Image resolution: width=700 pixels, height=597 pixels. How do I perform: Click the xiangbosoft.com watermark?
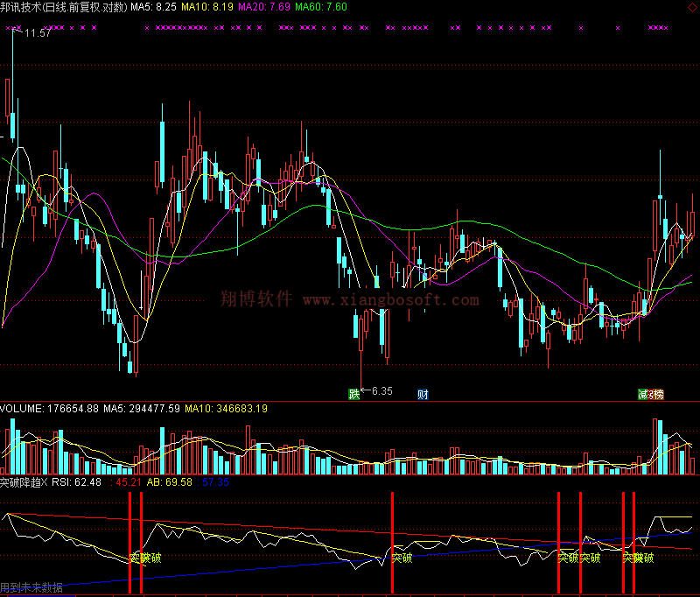click(391, 300)
